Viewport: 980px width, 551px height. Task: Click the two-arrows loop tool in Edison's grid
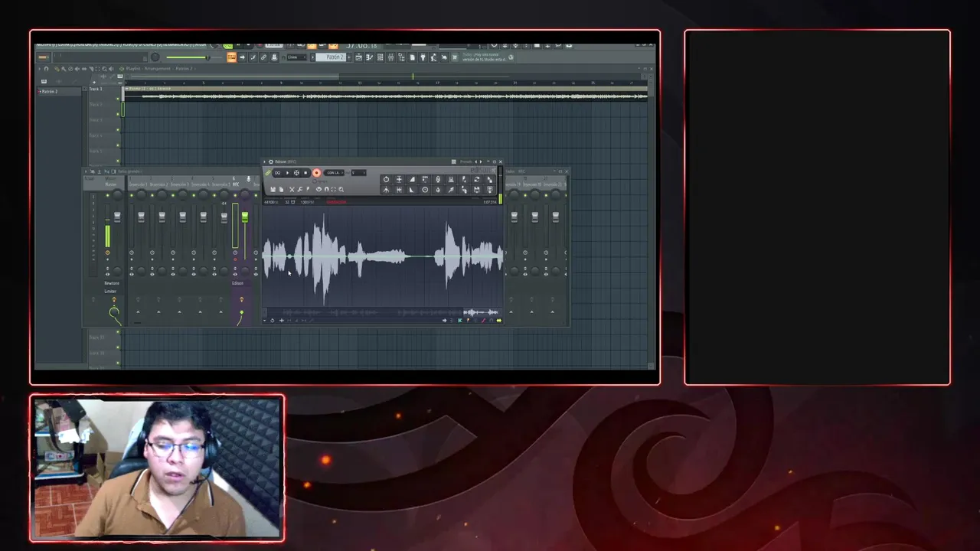pyautogui.click(x=477, y=179)
